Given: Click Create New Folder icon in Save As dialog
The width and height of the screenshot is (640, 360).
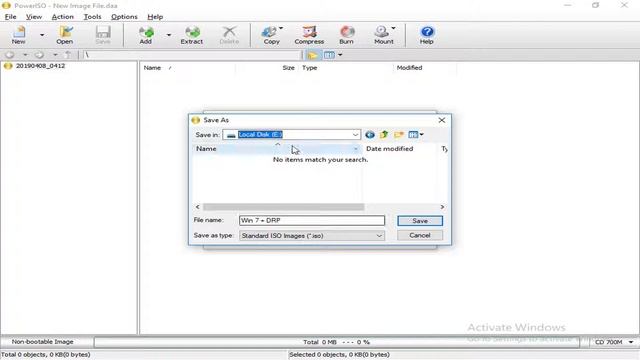Looking at the screenshot, I should pos(398,135).
